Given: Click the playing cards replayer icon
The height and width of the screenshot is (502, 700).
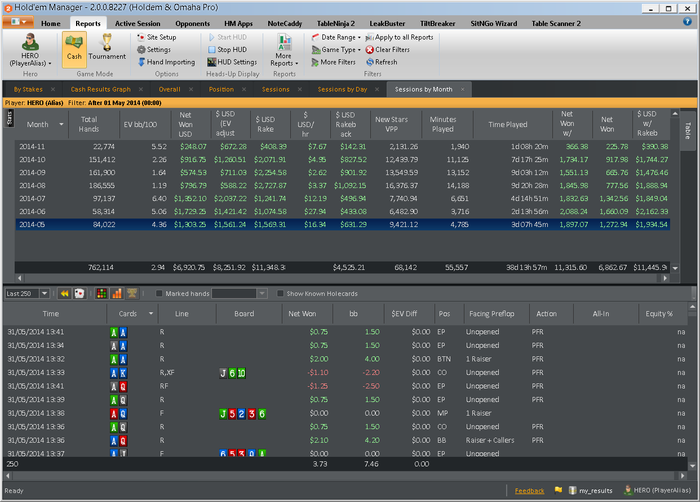Looking at the screenshot, I should (x=79, y=293).
